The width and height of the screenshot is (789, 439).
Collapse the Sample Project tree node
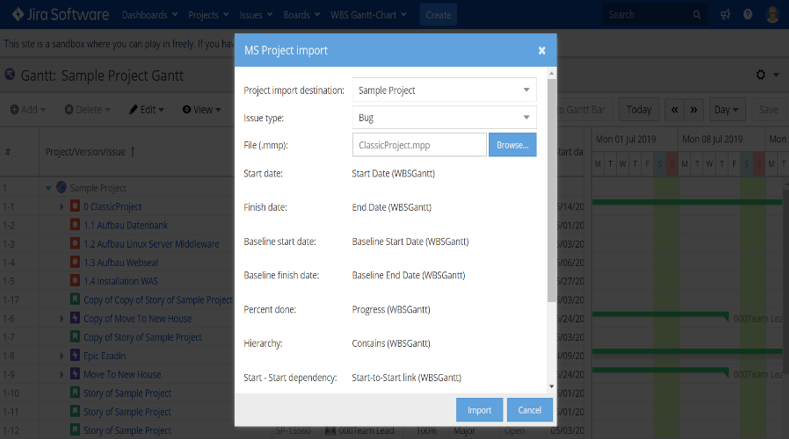(x=48, y=188)
